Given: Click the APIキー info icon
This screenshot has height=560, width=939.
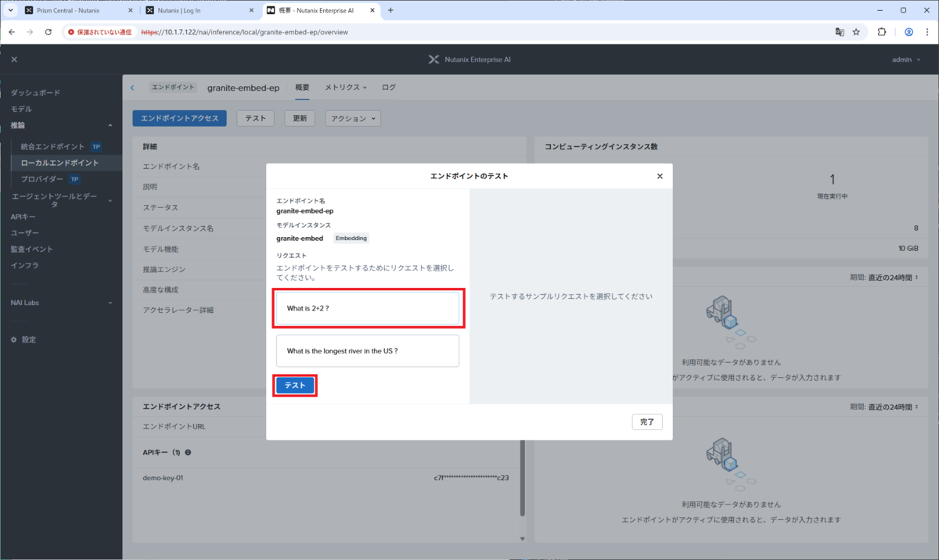Looking at the screenshot, I should click(188, 453).
